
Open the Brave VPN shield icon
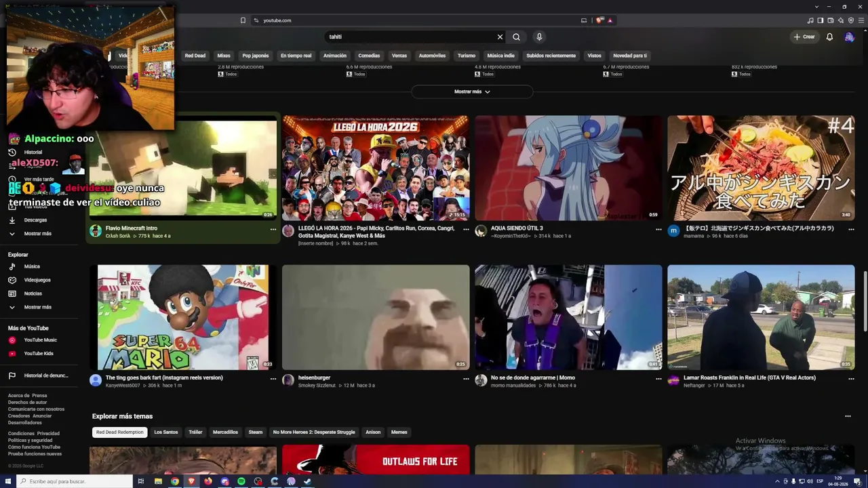point(851,20)
